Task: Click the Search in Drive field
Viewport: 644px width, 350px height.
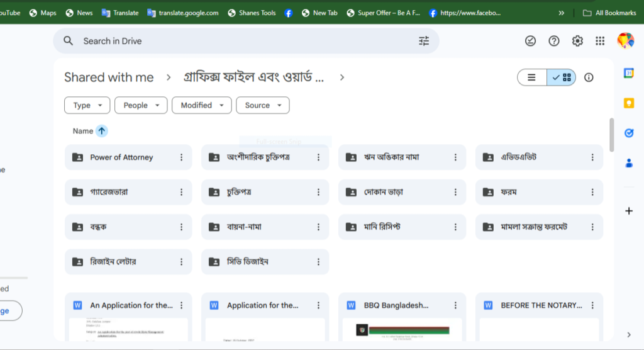Action: tap(245, 41)
